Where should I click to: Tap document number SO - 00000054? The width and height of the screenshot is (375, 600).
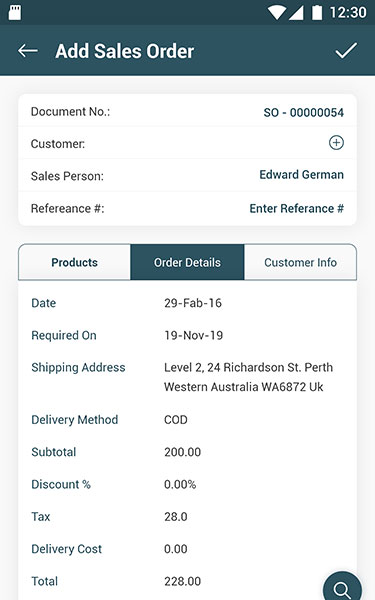tap(303, 112)
